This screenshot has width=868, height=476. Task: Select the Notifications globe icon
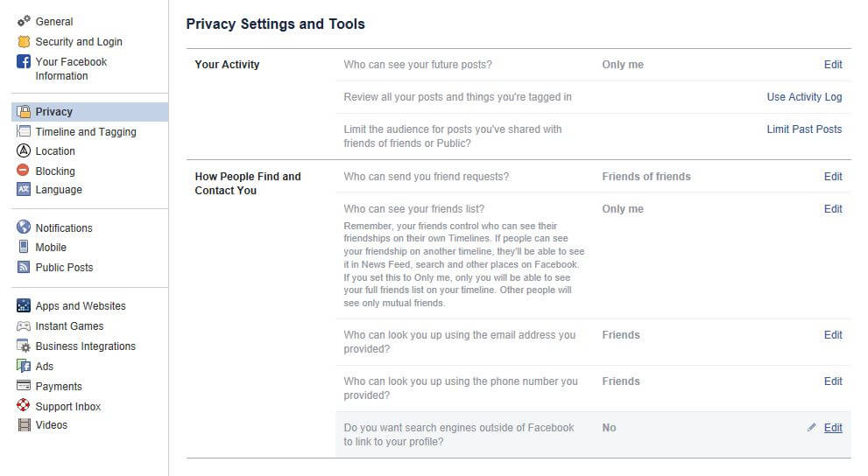(24, 227)
